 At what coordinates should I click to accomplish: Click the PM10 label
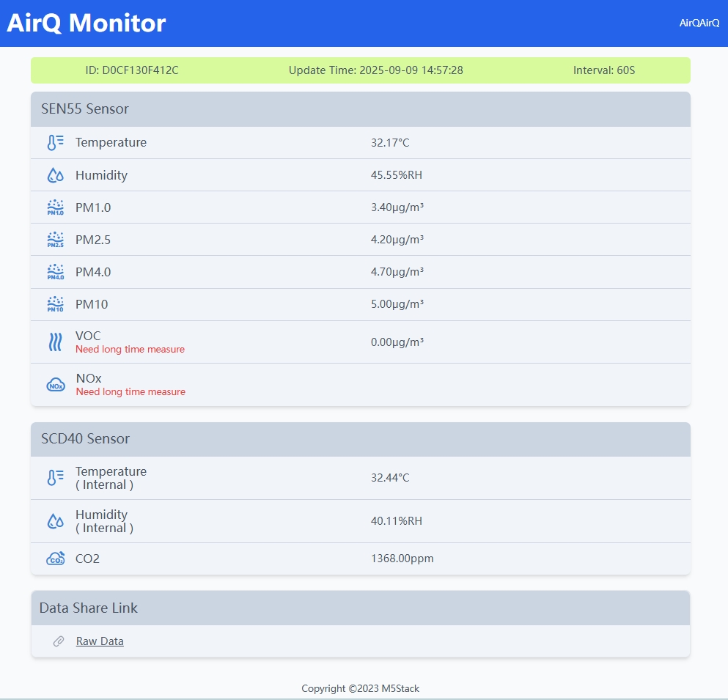tap(92, 304)
